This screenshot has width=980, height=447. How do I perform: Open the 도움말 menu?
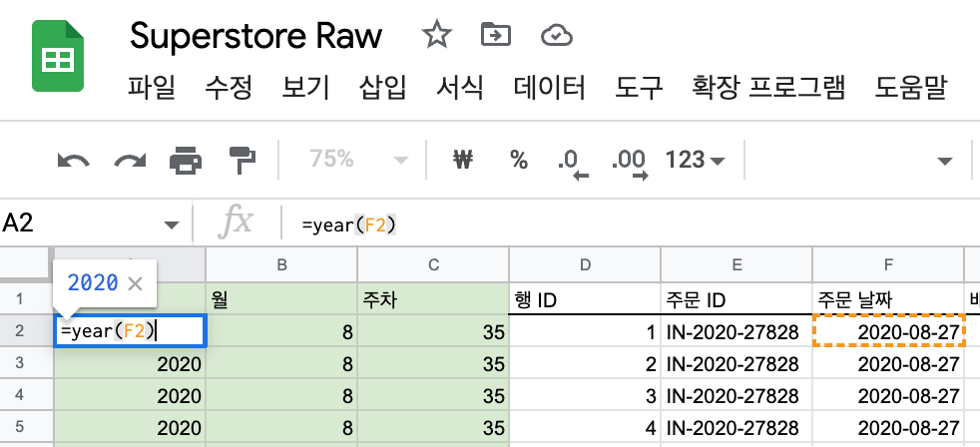(x=911, y=88)
